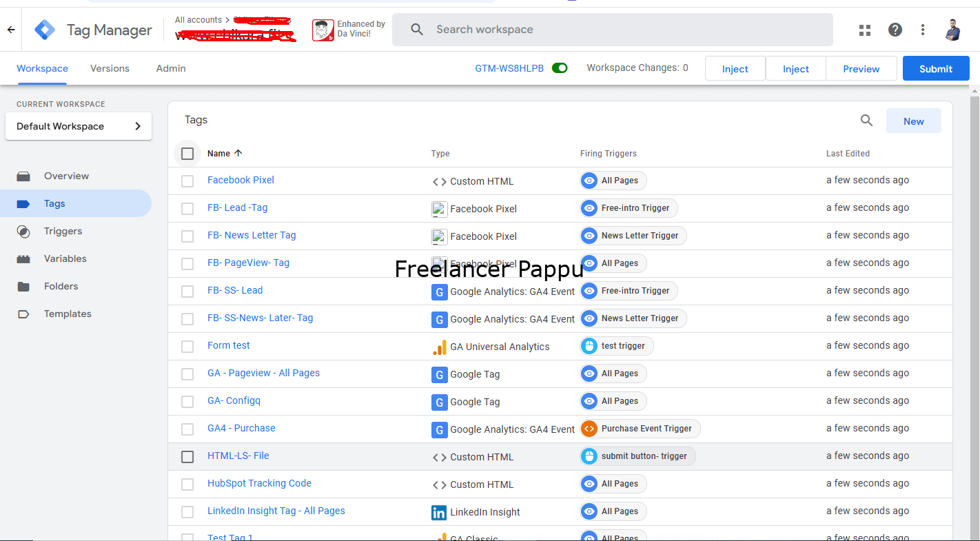The image size is (980, 541).
Task: Click into the Search workspace field
Action: click(x=613, y=30)
